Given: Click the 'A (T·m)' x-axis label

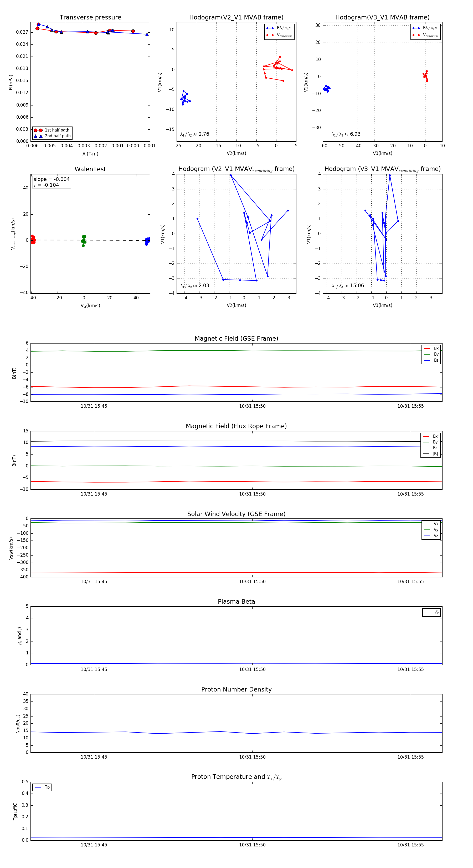Looking at the screenshot, I should pos(90,154).
